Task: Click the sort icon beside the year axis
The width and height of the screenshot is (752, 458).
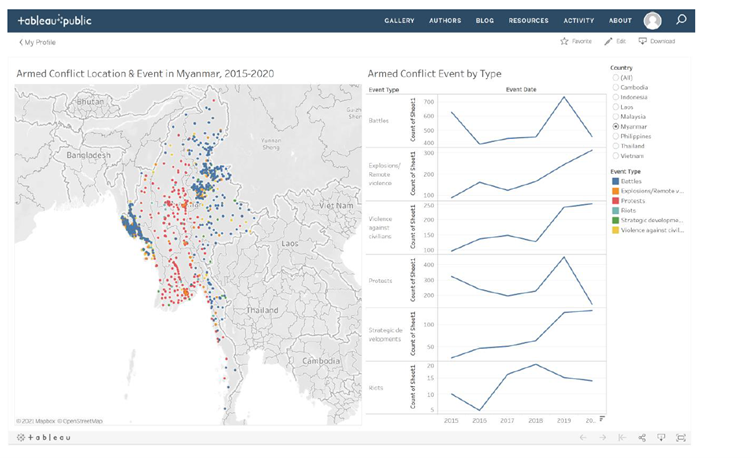Action: tap(601, 419)
